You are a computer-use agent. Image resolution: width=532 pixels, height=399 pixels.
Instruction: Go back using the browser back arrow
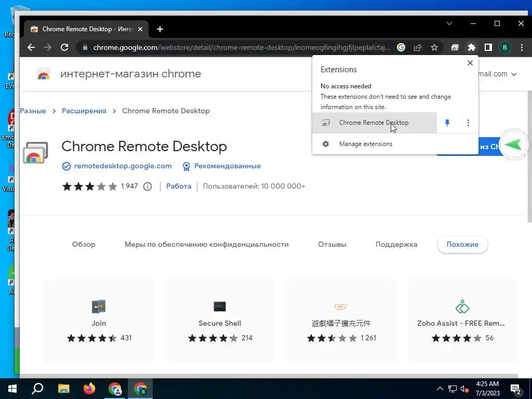pos(31,47)
